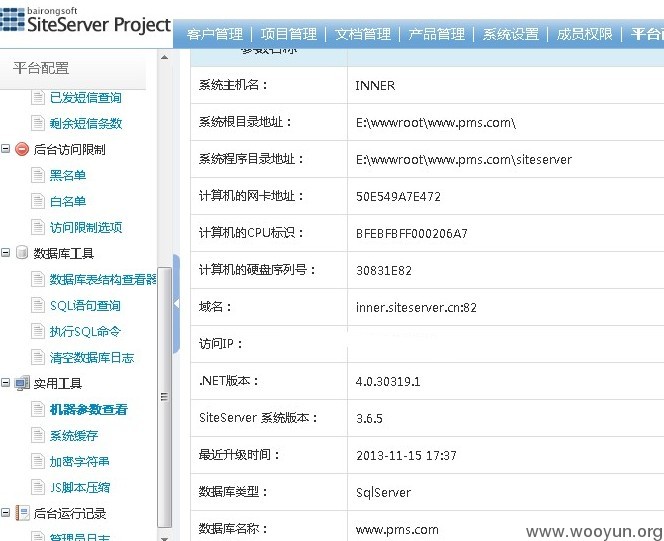This screenshot has width=664, height=541.
Task: Click the MAC address value 50E549A7E472
Action: tap(398, 196)
